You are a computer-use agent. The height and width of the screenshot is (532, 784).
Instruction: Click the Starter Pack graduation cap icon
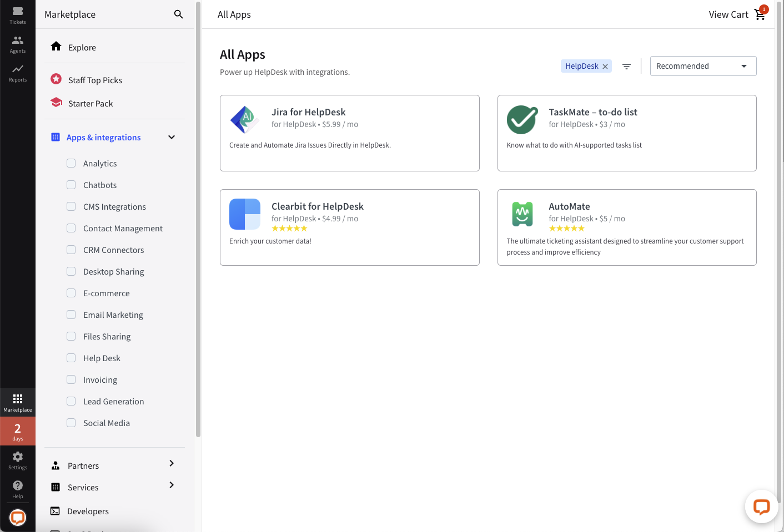point(56,102)
